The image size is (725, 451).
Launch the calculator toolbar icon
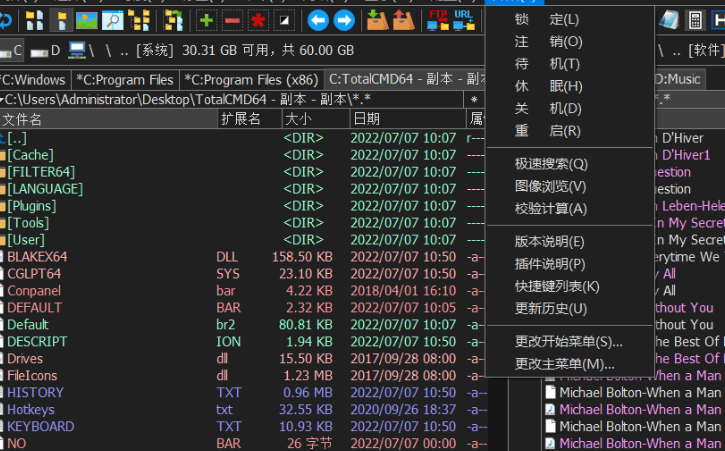[695, 20]
